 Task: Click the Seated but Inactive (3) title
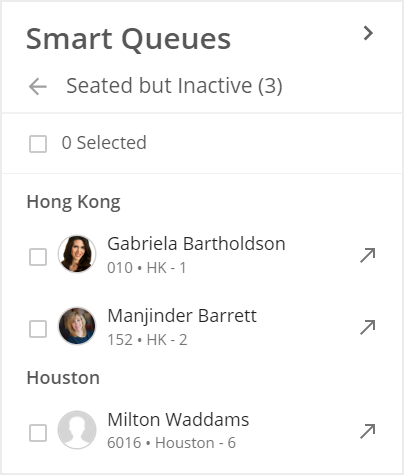(174, 86)
